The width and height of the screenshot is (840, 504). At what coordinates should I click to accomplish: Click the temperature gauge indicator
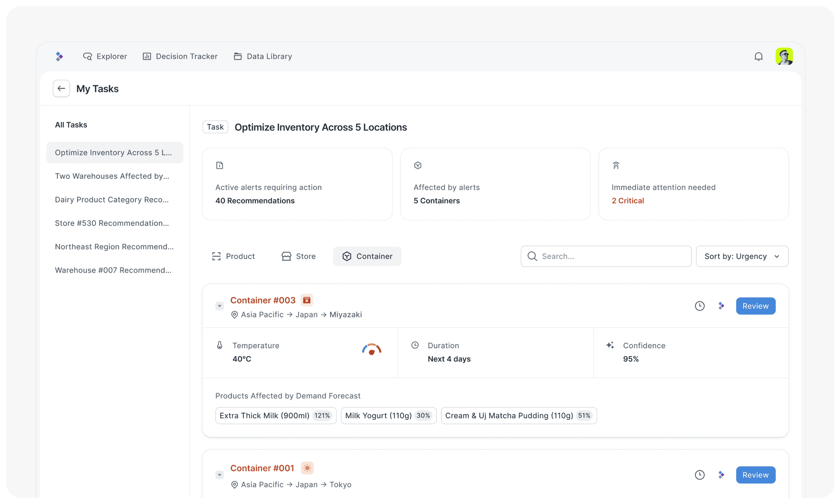click(372, 350)
